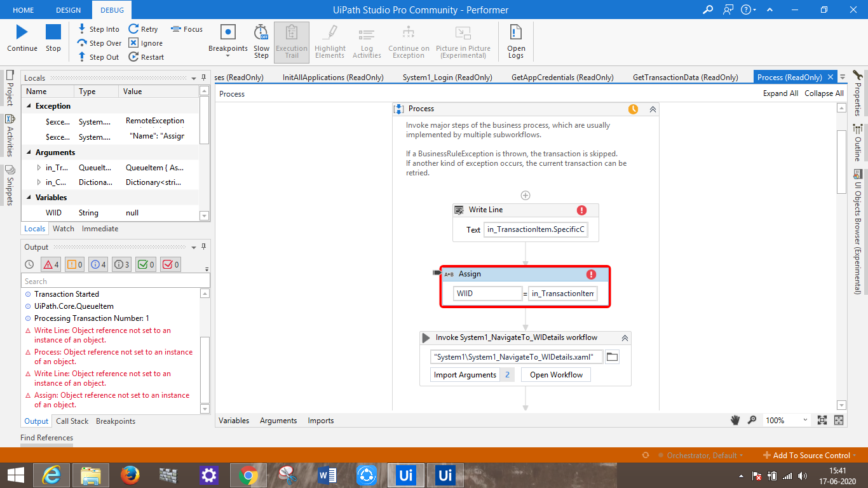
Task: Click the fit to screen icon
Action: click(822, 420)
